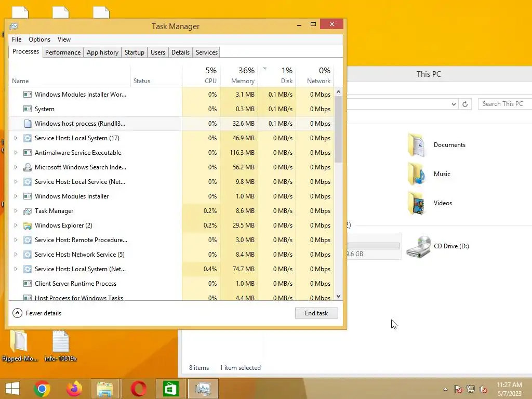Open the Windows Store taskbar icon
Image resolution: width=532 pixels, height=399 pixels.
(x=170, y=389)
